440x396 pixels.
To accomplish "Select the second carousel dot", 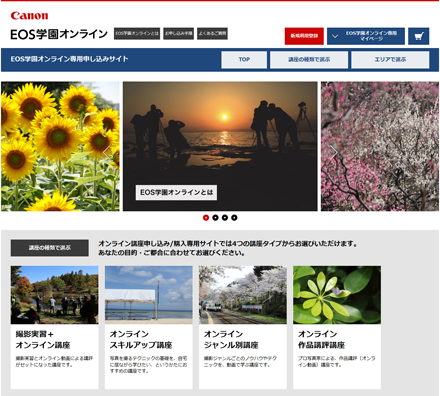I will pyautogui.click(x=215, y=218).
